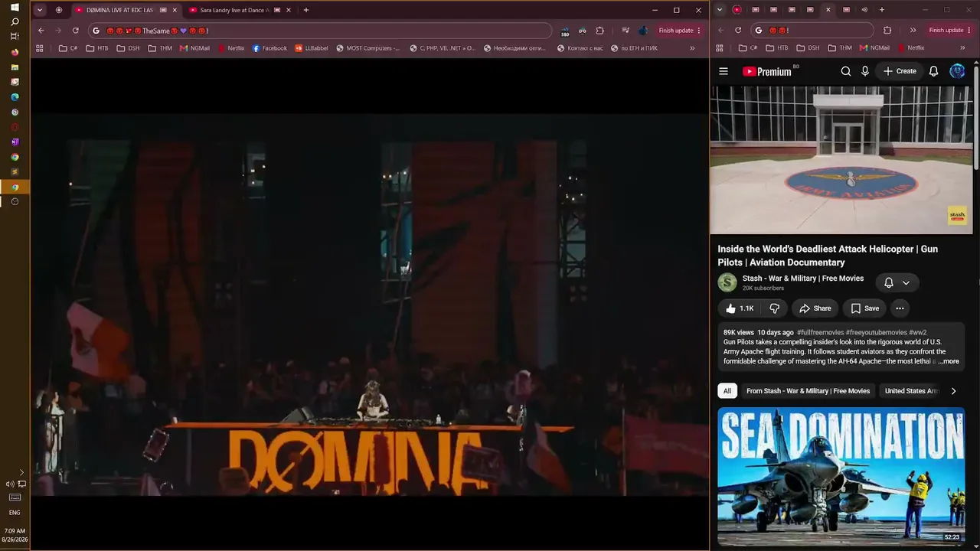Reload the right browser window page

tap(738, 31)
